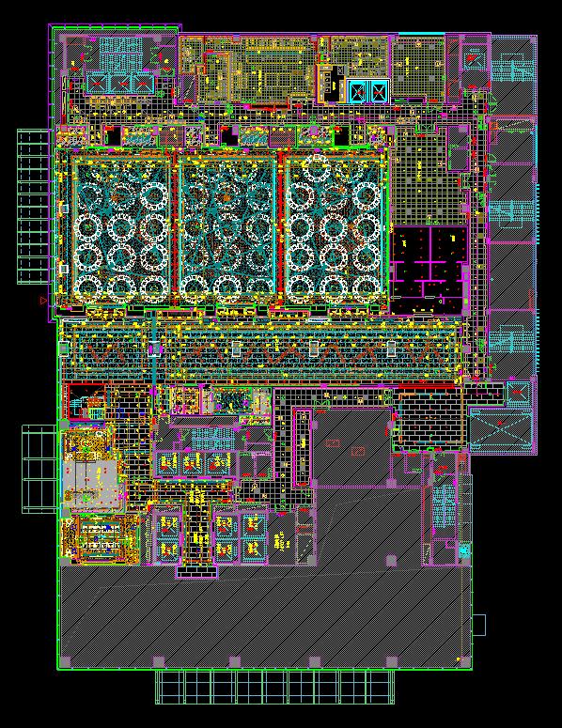This screenshot has height=728, width=562.
Task: Select the tall green grid structure on left
Action: pos(33,207)
